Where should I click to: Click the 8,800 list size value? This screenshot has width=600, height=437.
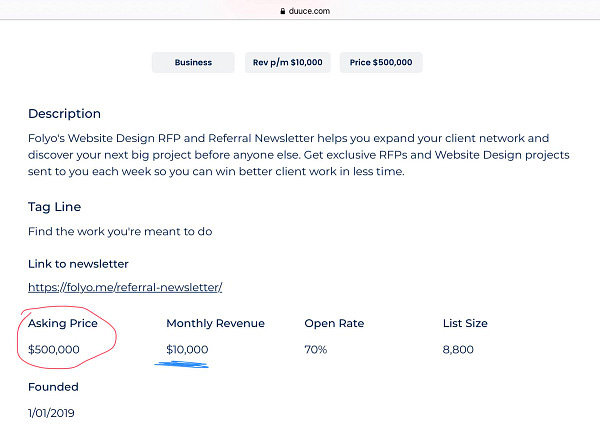tap(458, 349)
